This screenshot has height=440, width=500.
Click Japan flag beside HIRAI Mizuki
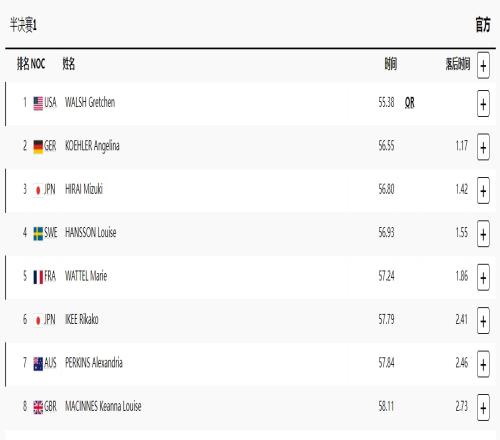[x=38, y=190]
